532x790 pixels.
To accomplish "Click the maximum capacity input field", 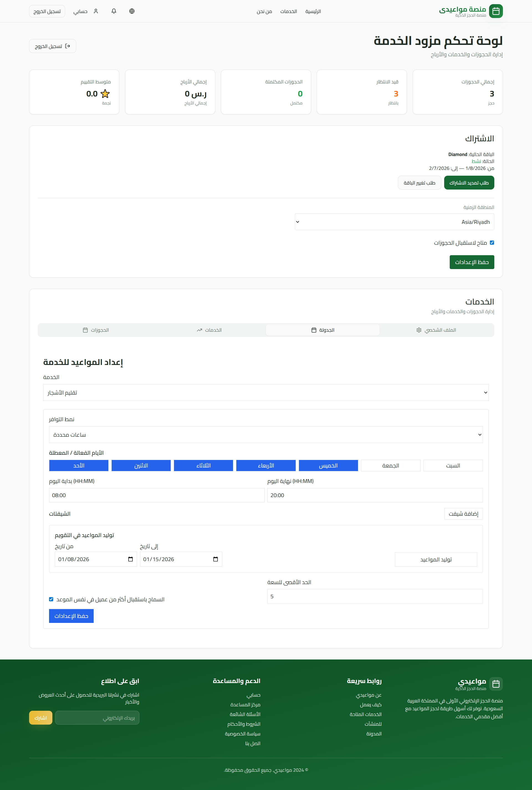I will [375, 596].
